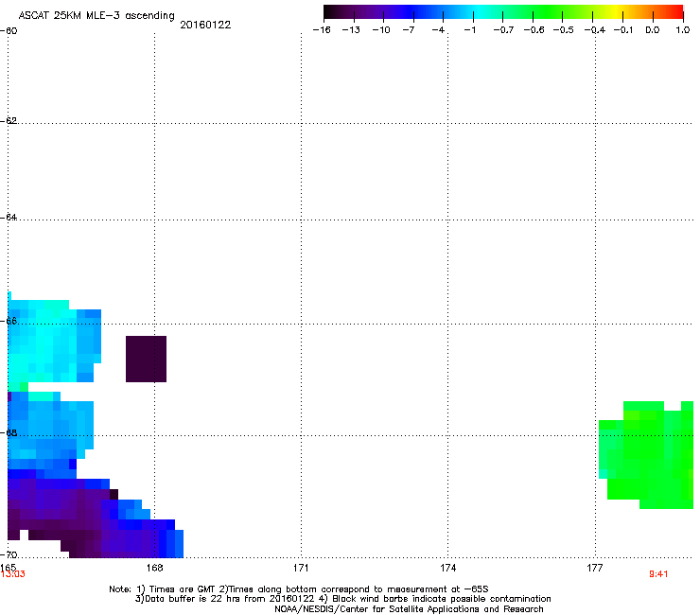Click the colorbar label -10

click(381, 30)
